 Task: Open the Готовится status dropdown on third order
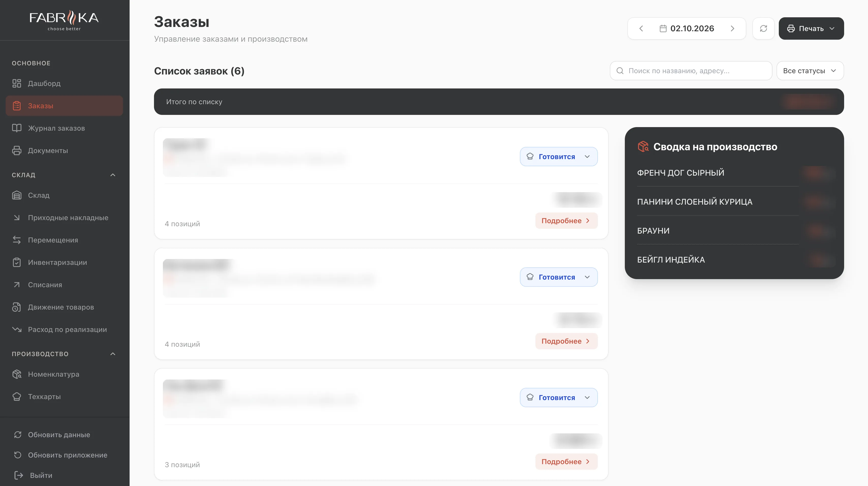(x=559, y=397)
